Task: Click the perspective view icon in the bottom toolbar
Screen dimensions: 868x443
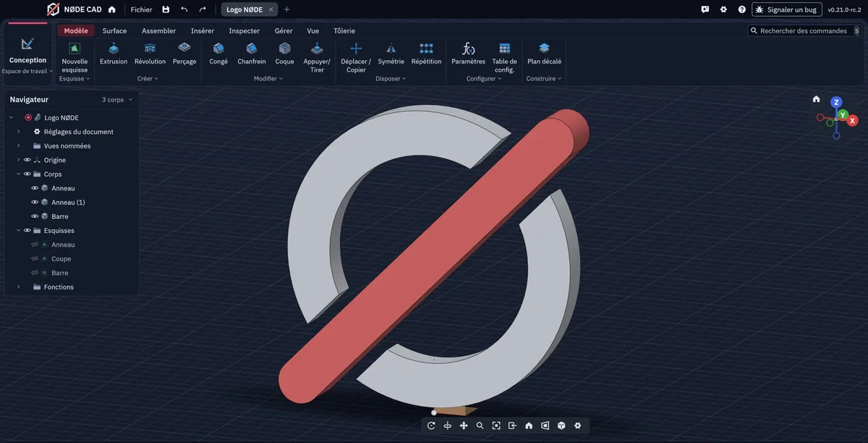Action: coord(545,426)
